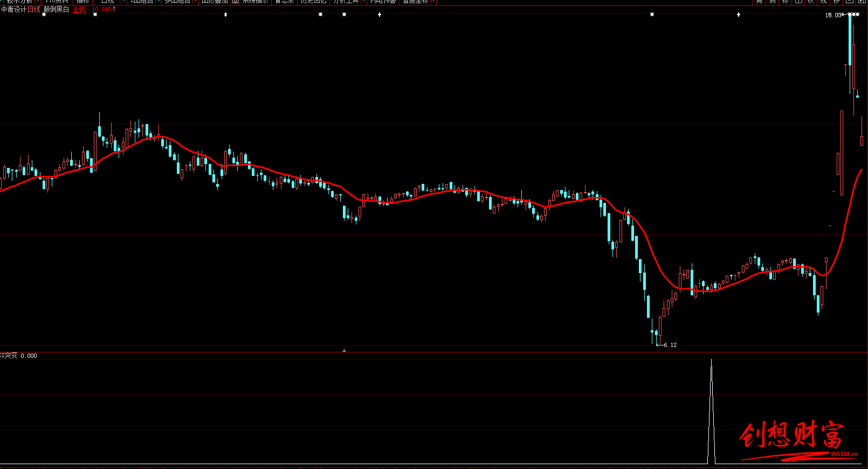The height and width of the screenshot is (469, 868).
Task: Click the small gray triangle on the panel divider
Action: [344, 350]
